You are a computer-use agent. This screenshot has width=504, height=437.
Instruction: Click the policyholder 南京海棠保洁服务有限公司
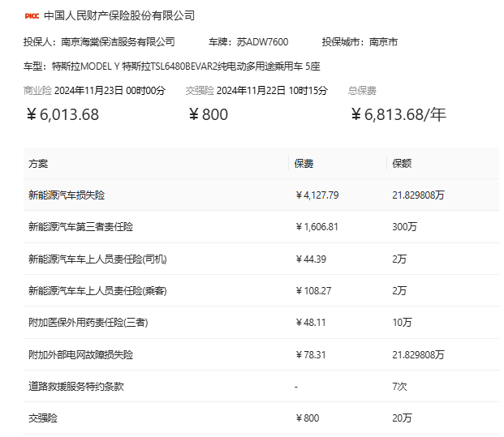pyautogui.click(x=118, y=41)
